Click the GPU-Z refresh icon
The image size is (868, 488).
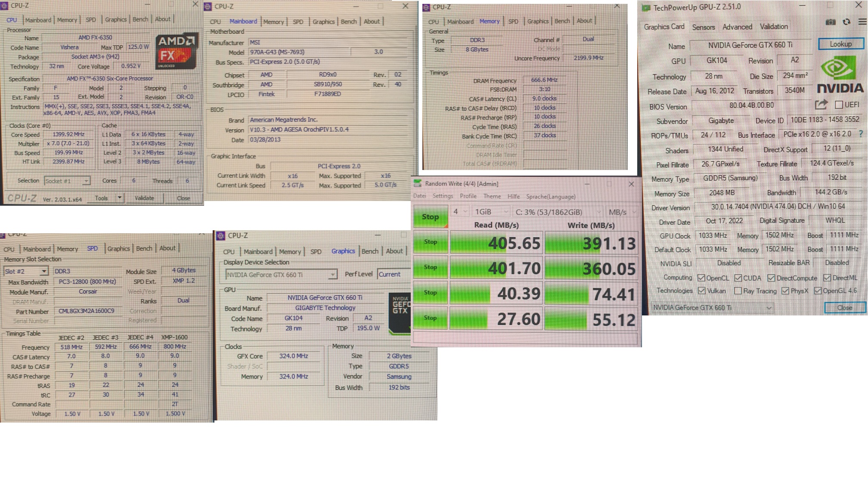click(846, 22)
